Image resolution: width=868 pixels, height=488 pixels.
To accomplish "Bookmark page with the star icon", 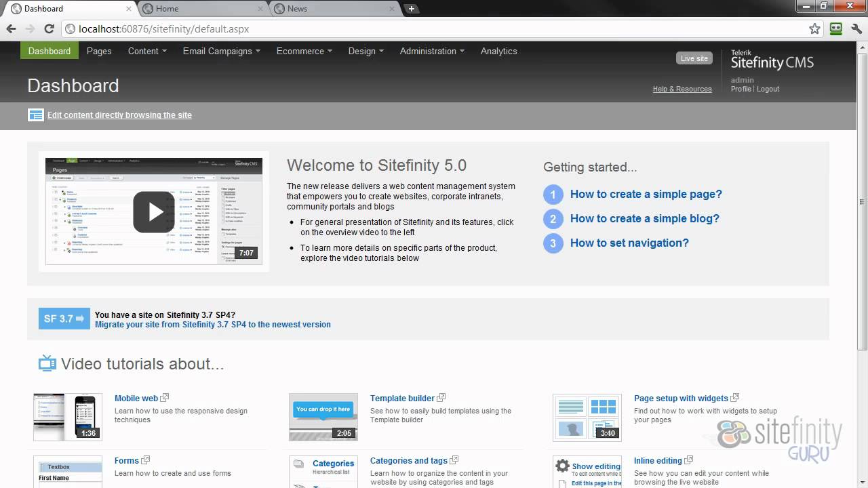I will [814, 29].
